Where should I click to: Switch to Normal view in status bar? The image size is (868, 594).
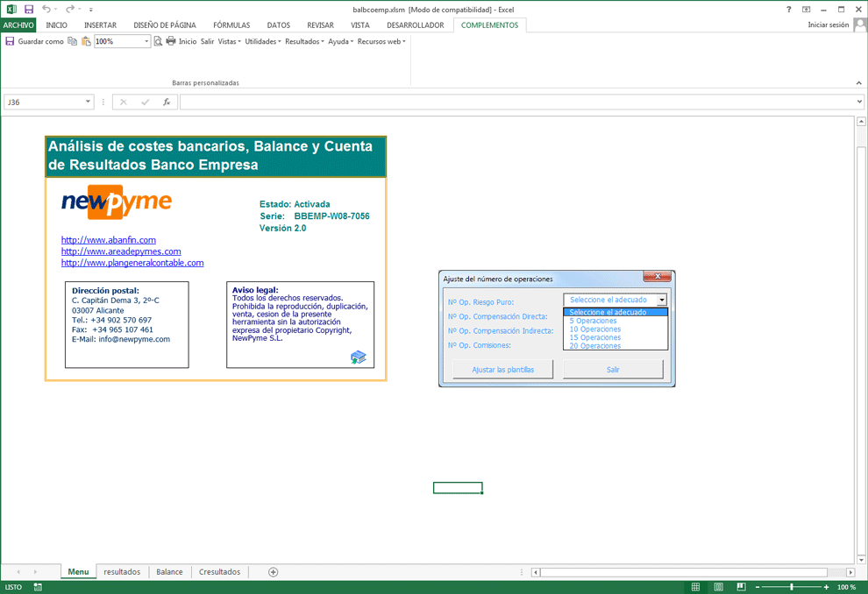click(696, 587)
